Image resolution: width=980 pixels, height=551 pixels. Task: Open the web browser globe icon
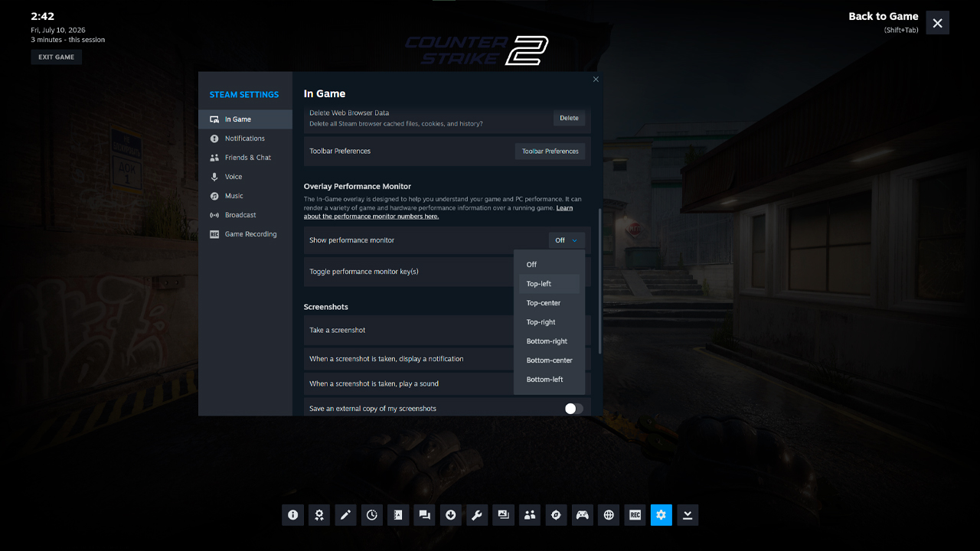pos(609,515)
